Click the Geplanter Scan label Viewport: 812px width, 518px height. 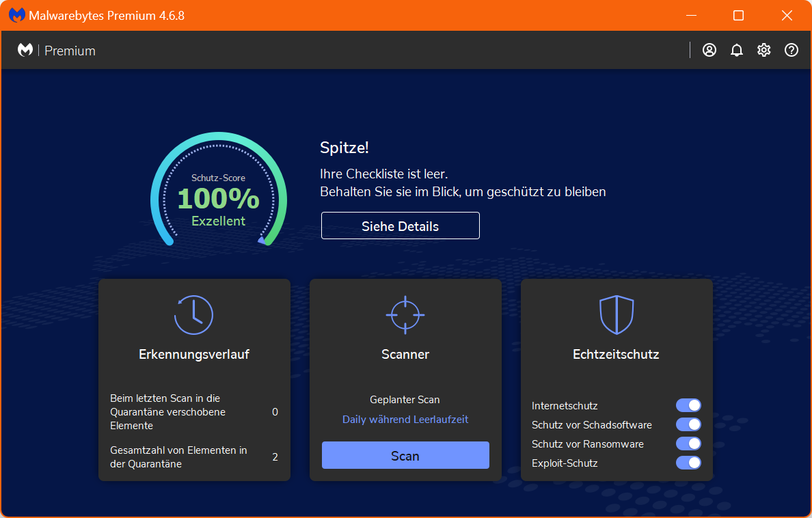click(405, 400)
